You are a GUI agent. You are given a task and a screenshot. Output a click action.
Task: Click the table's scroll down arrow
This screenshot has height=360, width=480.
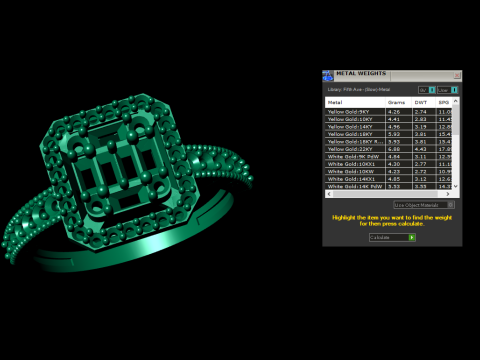coord(456,186)
